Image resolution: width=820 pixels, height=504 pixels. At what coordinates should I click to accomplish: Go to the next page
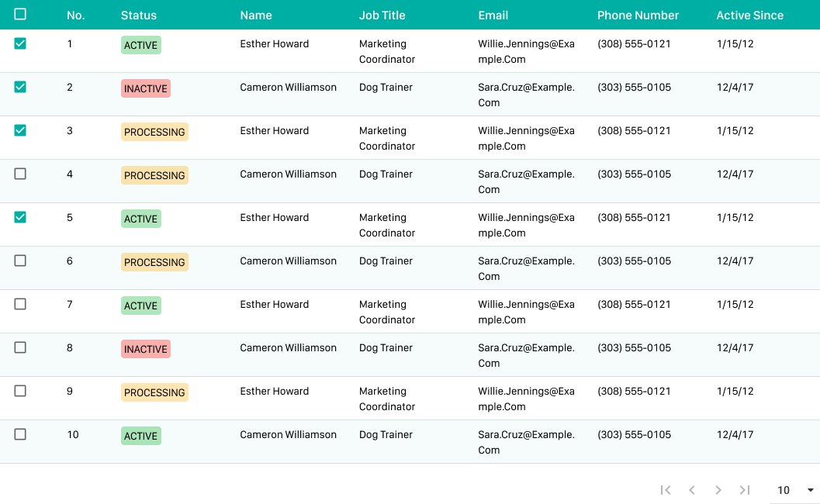(718, 490)
